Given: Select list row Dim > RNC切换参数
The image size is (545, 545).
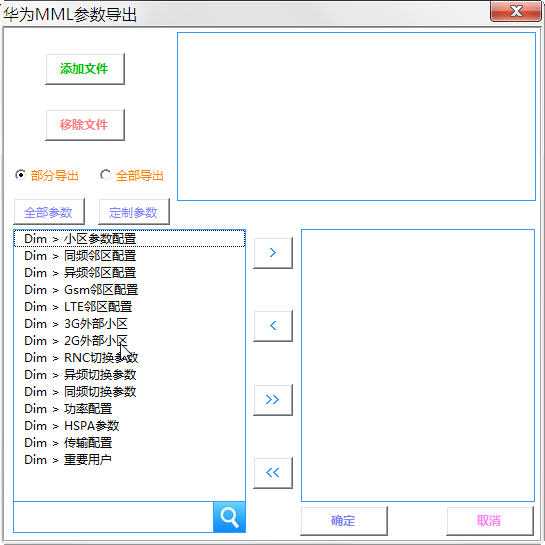Looking at the screenshot, I should tap(129, 358).
